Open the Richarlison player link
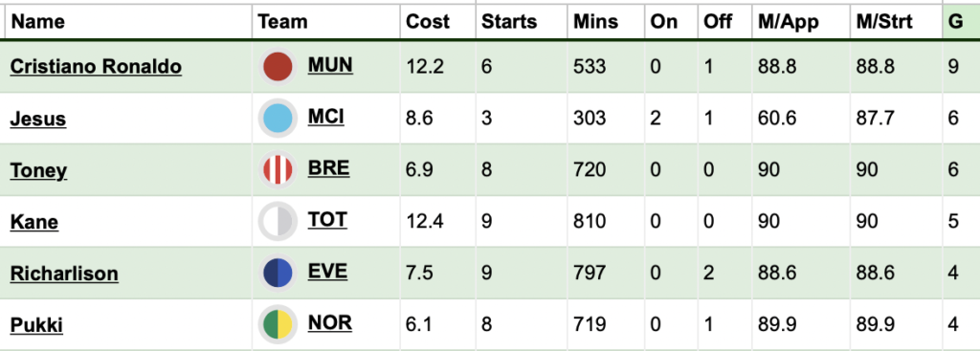The height and width of the screenshot is (351, 980). 64,274
